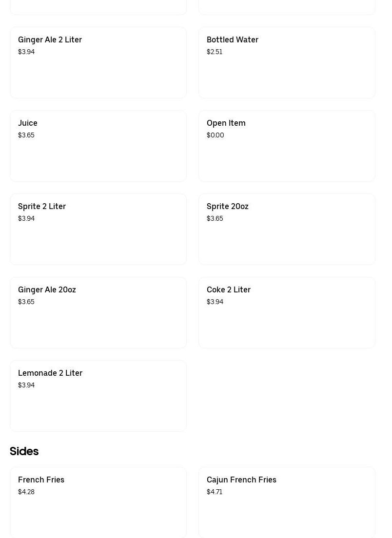
Task: Click the $4.71 Cajun French Fries price
Action: pyautogui.click(x=215, y=492)
